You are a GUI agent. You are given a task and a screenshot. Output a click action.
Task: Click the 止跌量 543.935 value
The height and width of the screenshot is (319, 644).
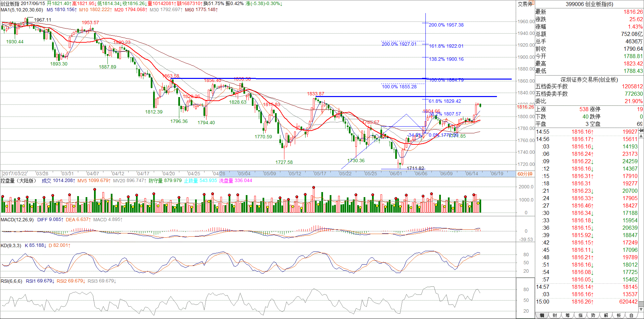200,181
